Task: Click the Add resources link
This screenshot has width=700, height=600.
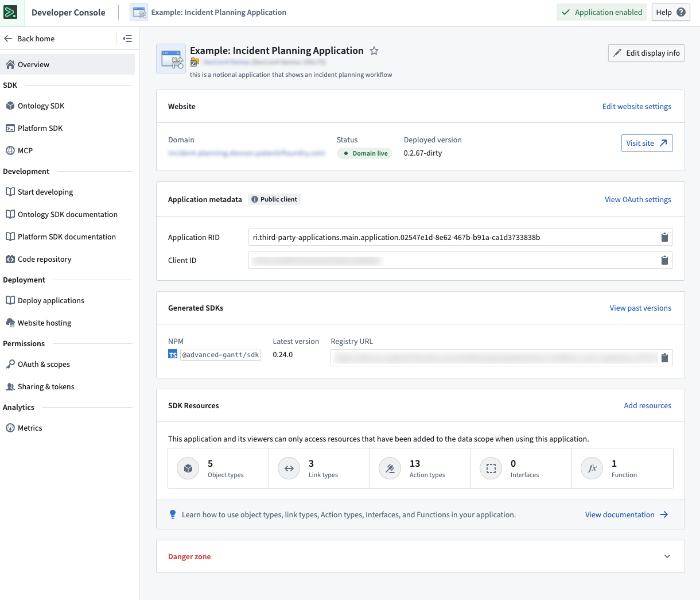Action: click(x=647, y=405)
